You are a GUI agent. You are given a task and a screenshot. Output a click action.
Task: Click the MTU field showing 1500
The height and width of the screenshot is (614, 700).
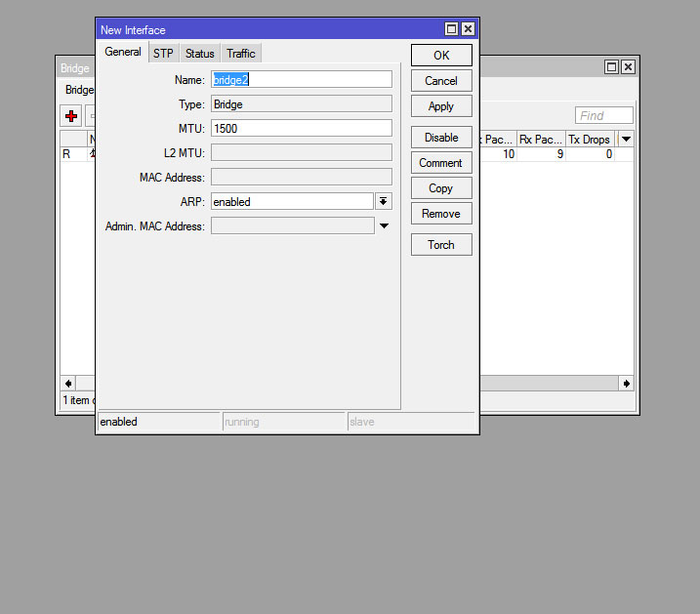[x=302, y=128]
